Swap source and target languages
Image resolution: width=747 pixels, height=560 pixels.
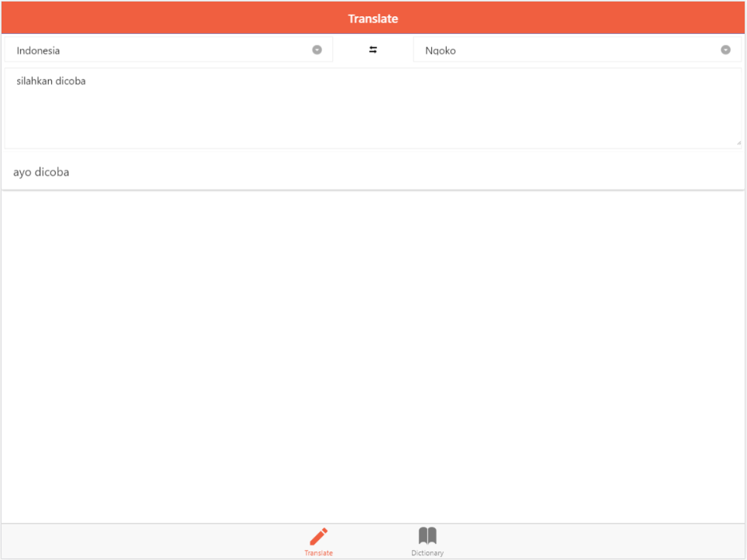pos(373,50)
